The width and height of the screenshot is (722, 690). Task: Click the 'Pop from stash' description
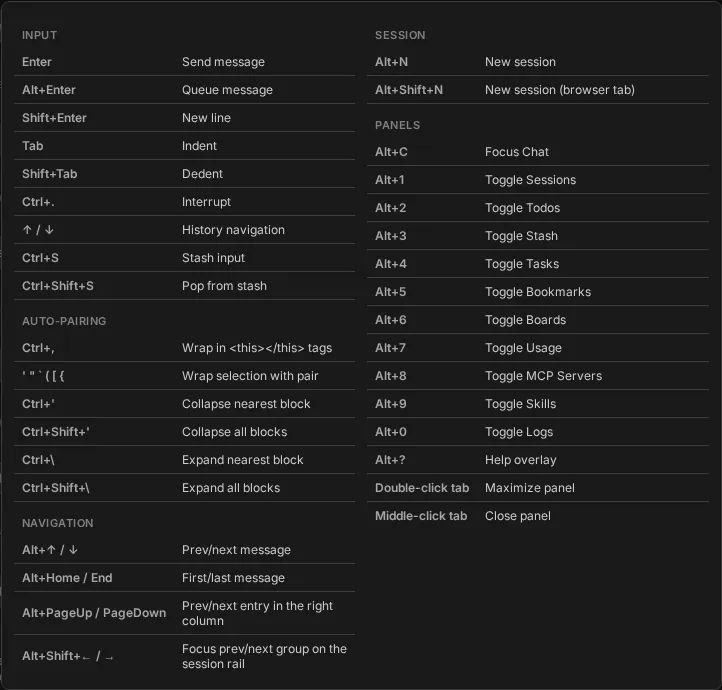pyautogui.click(x=224, y=286)
